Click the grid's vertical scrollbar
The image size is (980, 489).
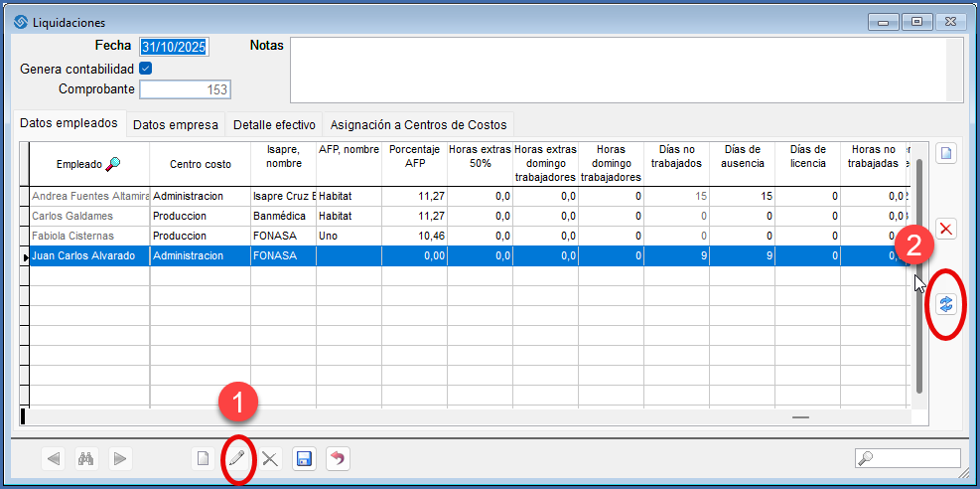918,275
